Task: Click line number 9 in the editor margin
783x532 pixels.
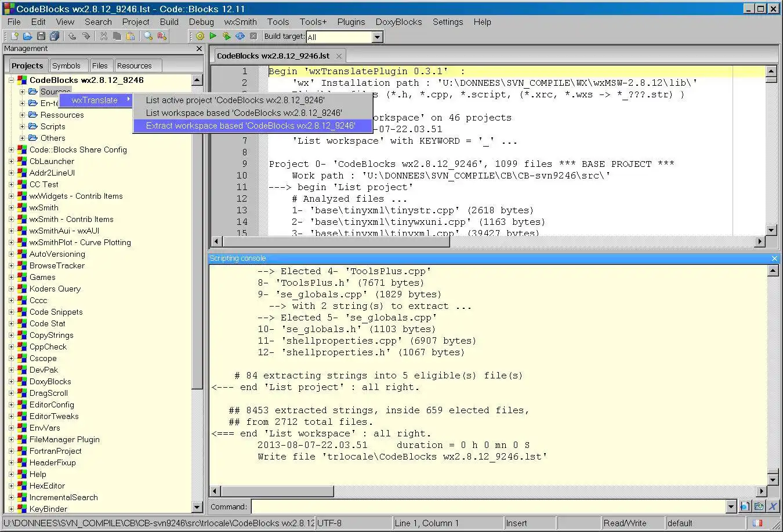Action: point(244,164)
